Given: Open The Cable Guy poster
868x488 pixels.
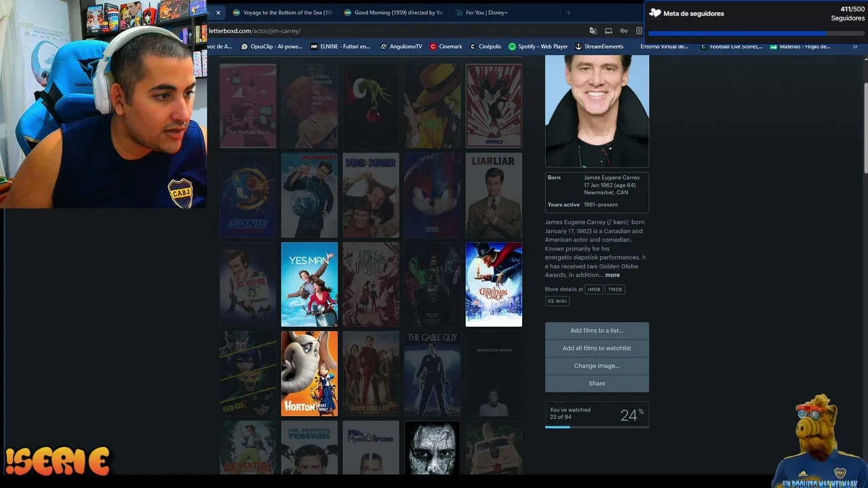Looking at the screenshot, I should [432, 373].
